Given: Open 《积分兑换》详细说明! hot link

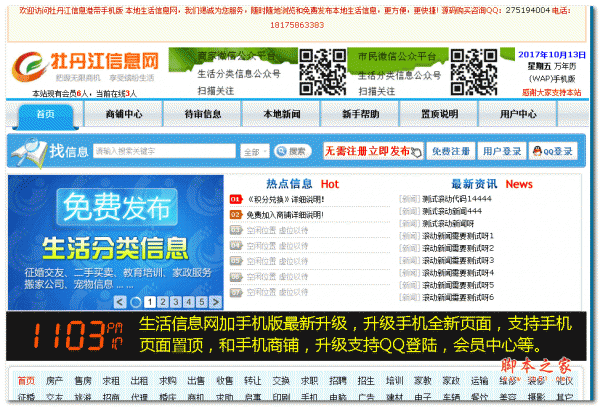Looking at the screenshot, I should pyautogui.click(x=285, y=199).
